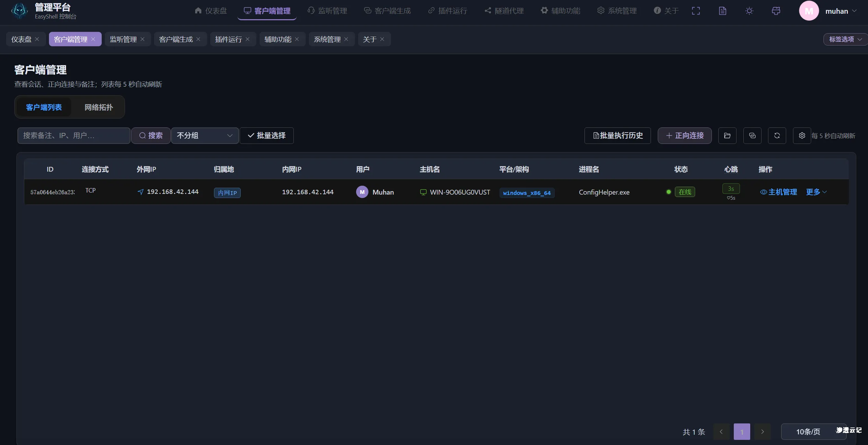The width and height of the screenshot is (868, 445).
Task: Select page 1 in pagination
Action: [742, 432]
